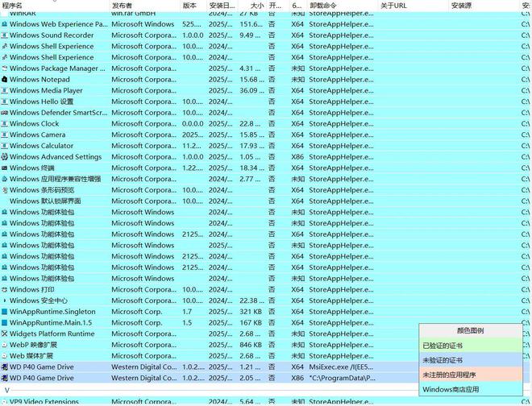This screenshot has width=532, height=406.
Task: Click the Microsoft Corp. publisher in Singleton row
Action: (137, 312)
